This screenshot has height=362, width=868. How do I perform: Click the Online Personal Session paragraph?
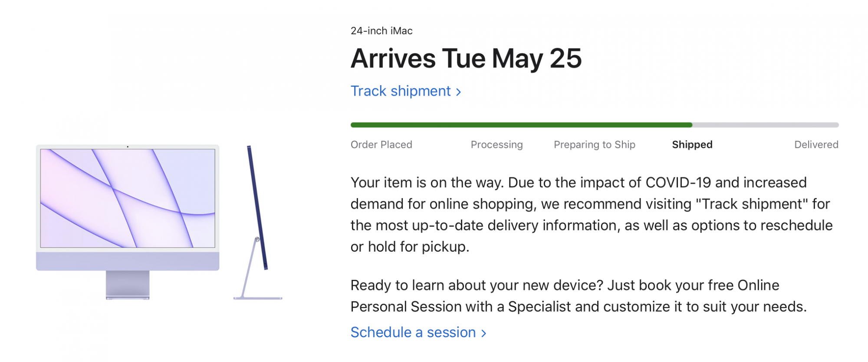coord(578,296)
